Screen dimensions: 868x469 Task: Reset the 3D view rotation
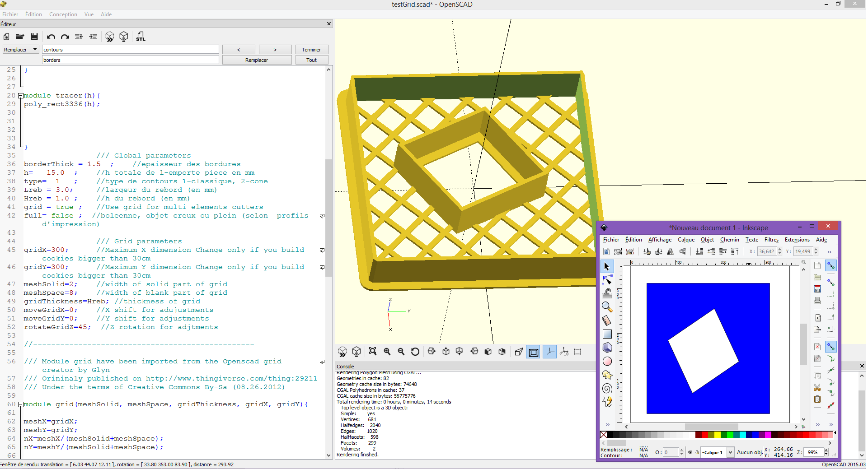(x=415, y=352)
